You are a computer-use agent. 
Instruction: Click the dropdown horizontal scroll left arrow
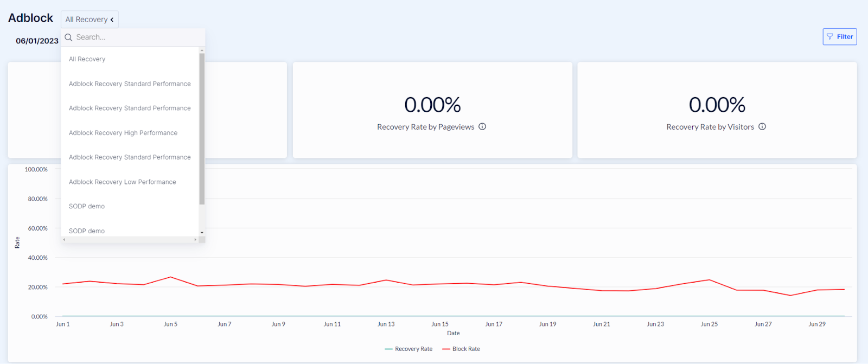pos(64,239)
